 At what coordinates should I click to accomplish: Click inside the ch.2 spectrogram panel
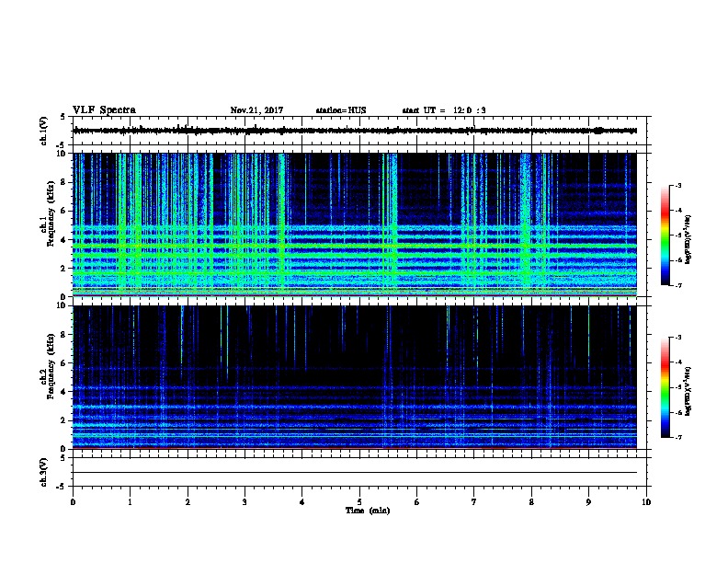pos(355,377)
